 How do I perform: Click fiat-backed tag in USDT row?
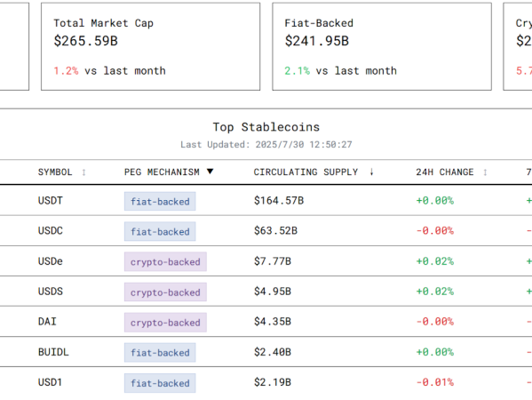160,202
